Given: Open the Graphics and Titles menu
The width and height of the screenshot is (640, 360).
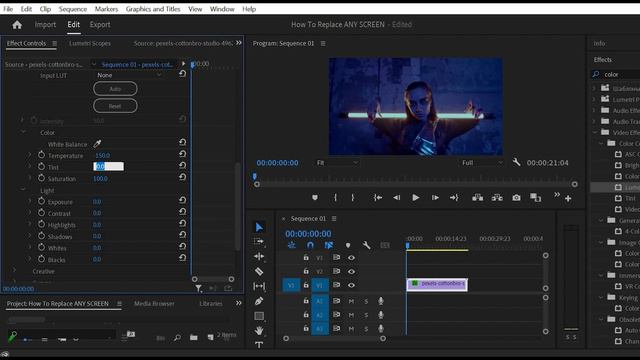Looking at the screenshot, I should click(x=153, y=9).
